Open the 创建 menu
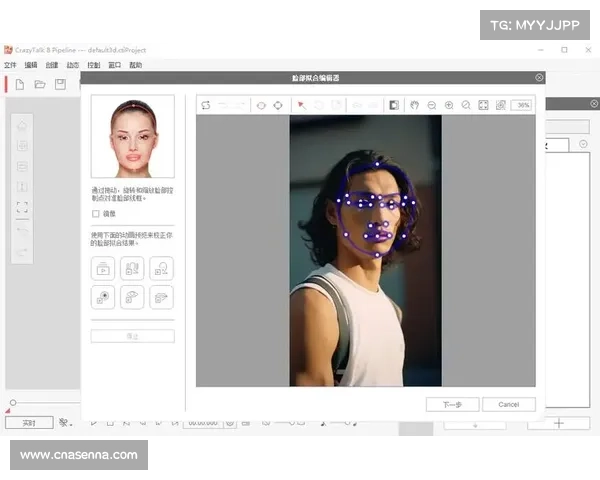 pyautogui.click(x=51, y=65)
